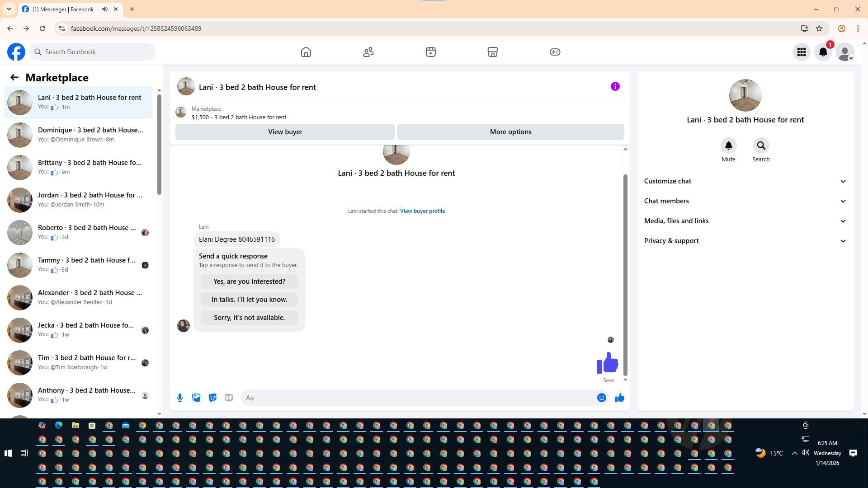Viewport: 868px width, 488px height.
Task: Open the notifications bell
Action: (x=823, y=52)
